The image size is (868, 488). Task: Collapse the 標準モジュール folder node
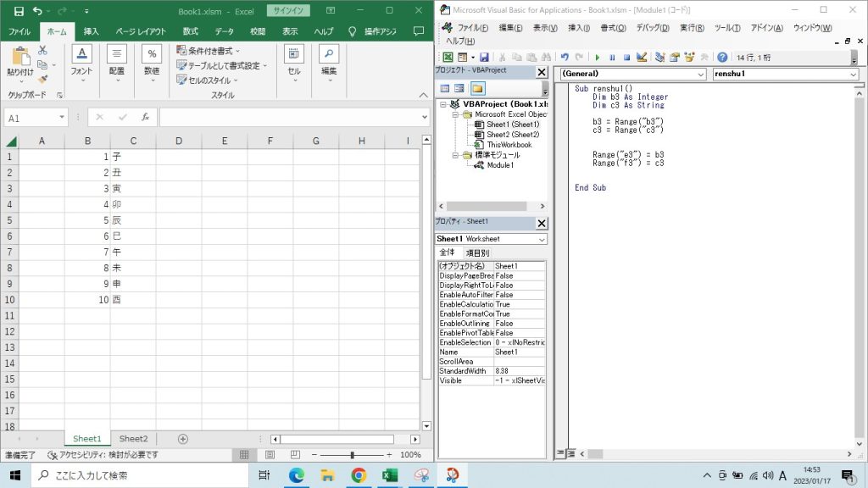click(455, 155)
